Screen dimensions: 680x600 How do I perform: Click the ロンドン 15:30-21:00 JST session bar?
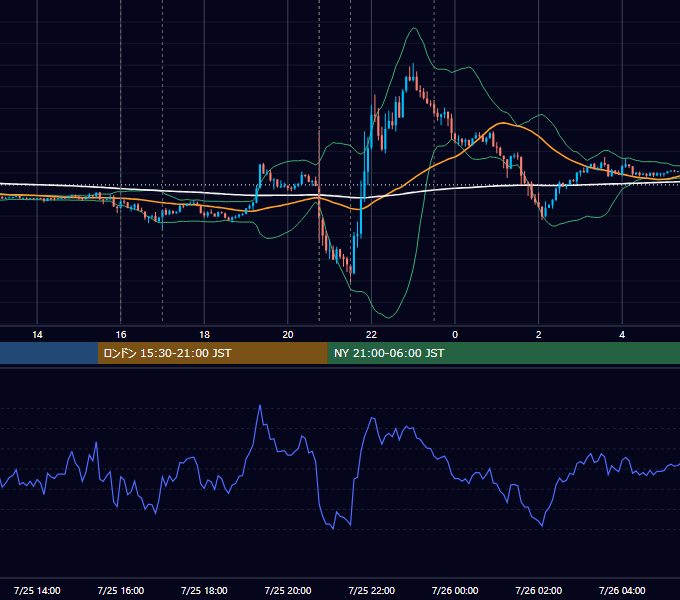point(212,353)
